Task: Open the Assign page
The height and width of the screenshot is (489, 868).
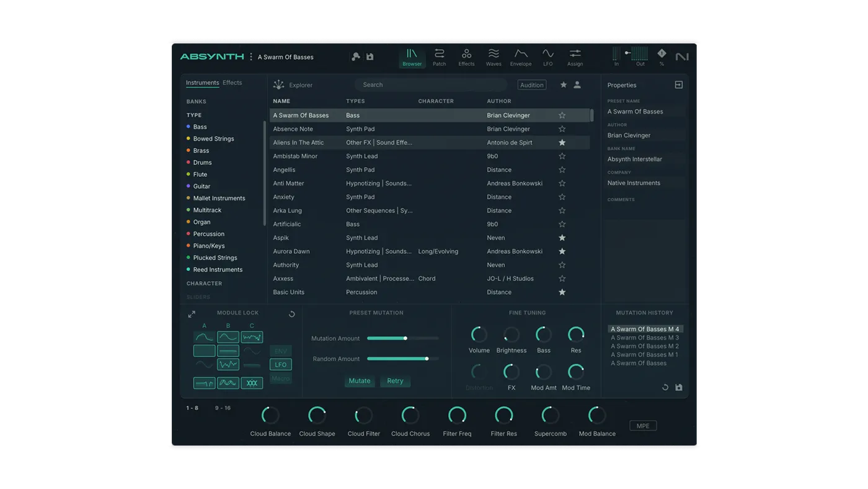Action: (575, 57)
